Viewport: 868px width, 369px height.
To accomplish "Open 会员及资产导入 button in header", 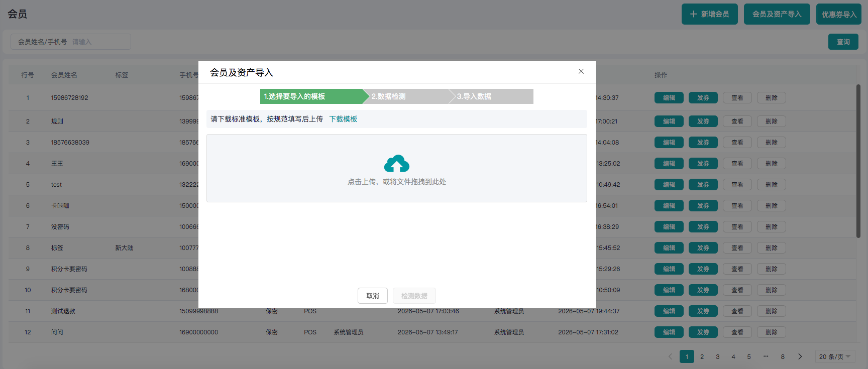I will (x=777, y=14).
